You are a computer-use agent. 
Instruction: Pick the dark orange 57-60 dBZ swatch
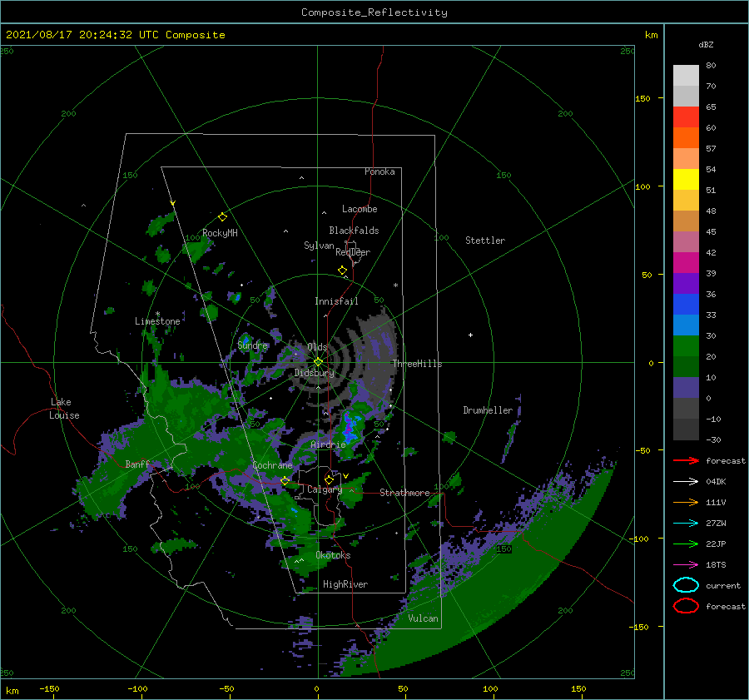click(x=686, y=138)
